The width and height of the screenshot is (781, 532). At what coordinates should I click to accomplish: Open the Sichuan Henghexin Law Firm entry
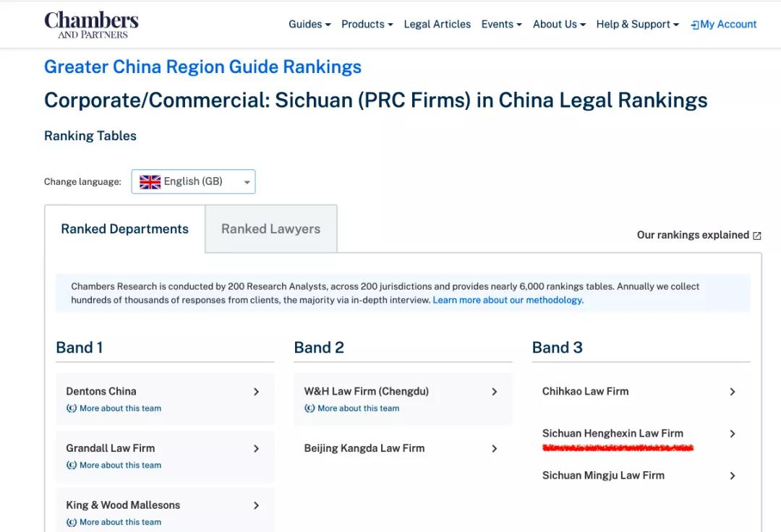[x=613, y=434]
